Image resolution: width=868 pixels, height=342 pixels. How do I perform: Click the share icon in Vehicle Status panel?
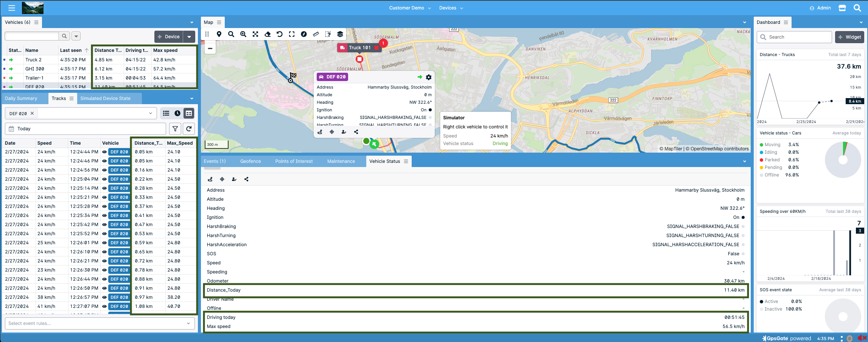tap(246, 179)
